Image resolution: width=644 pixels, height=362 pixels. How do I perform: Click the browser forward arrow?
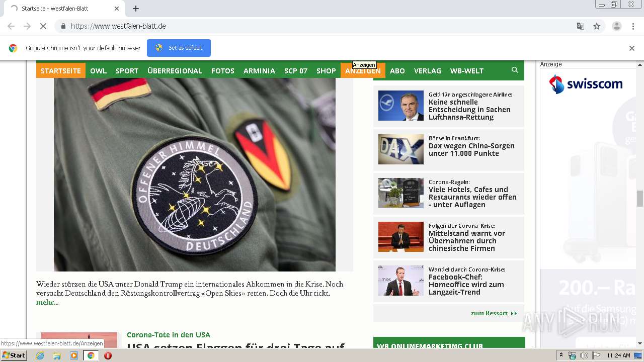(x=27, y=26)
